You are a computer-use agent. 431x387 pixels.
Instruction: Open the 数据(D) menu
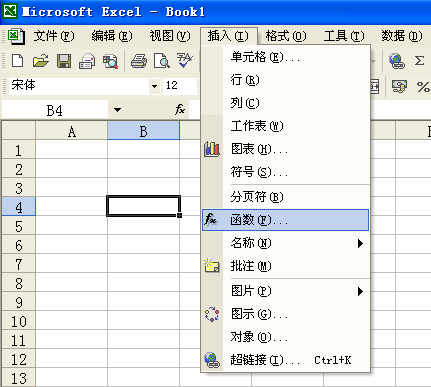(x=402, y=36)
